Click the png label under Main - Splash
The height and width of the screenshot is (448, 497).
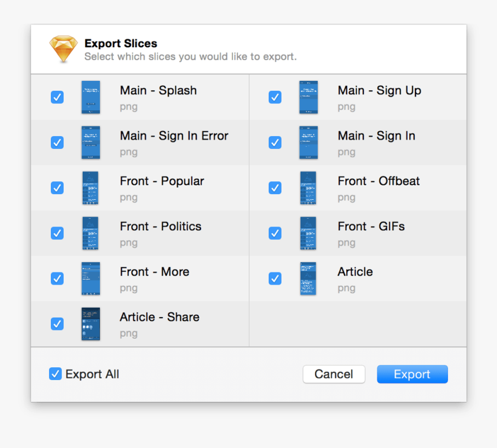[x=128, y=107]
